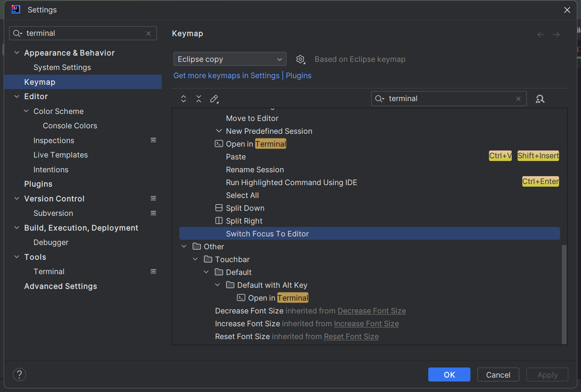Screen dimensions: 581x392
Task: Click the Default folder icon
Action: 219,272
